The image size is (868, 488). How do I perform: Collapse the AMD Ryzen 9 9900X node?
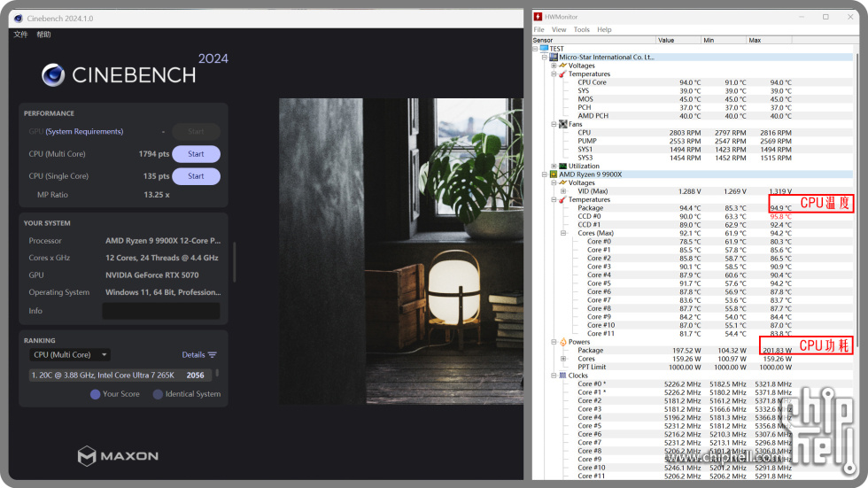[545, 174]
